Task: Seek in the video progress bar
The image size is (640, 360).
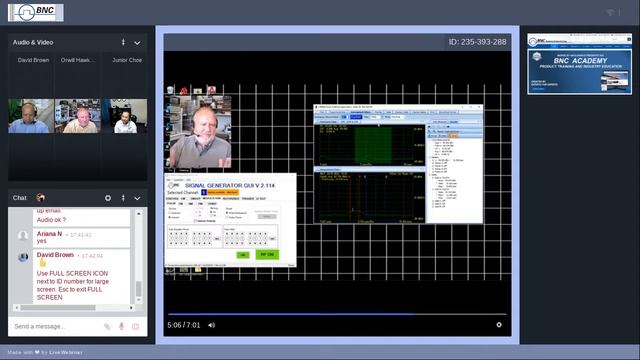Action: (x=337, y=314)
